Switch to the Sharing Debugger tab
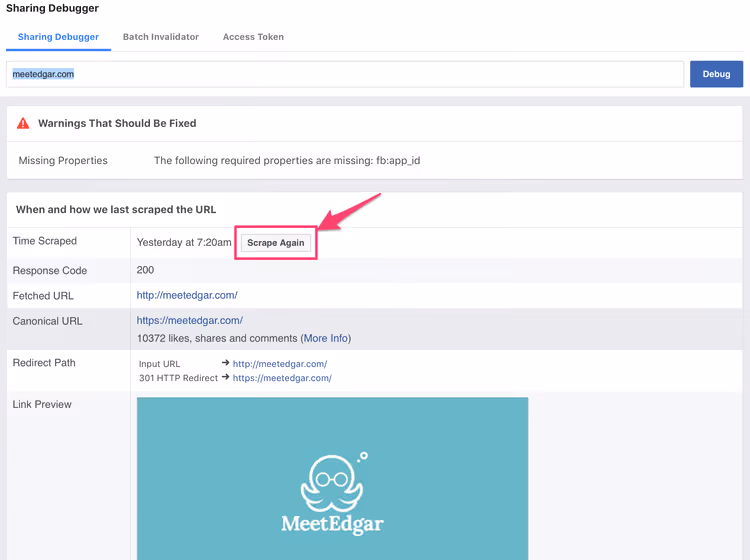 [x=58, y=37]
